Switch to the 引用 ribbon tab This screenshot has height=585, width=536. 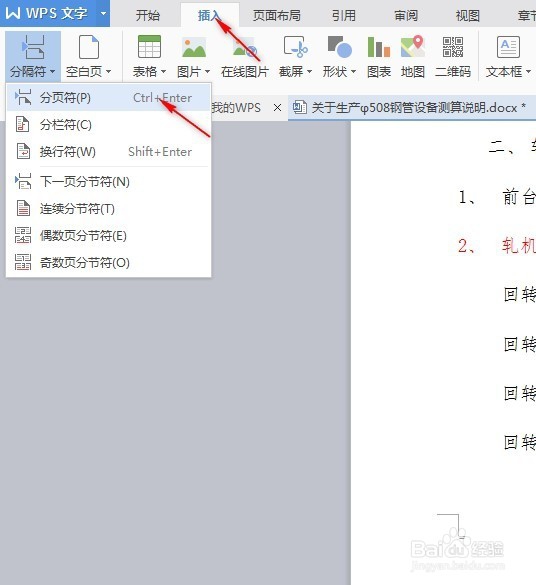pyautogui.click(x=344, y=15)
